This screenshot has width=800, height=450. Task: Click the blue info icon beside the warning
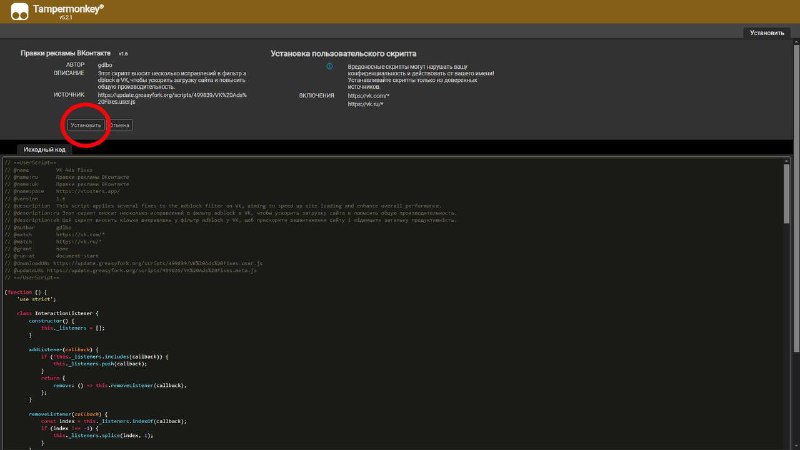pos(330,66)
